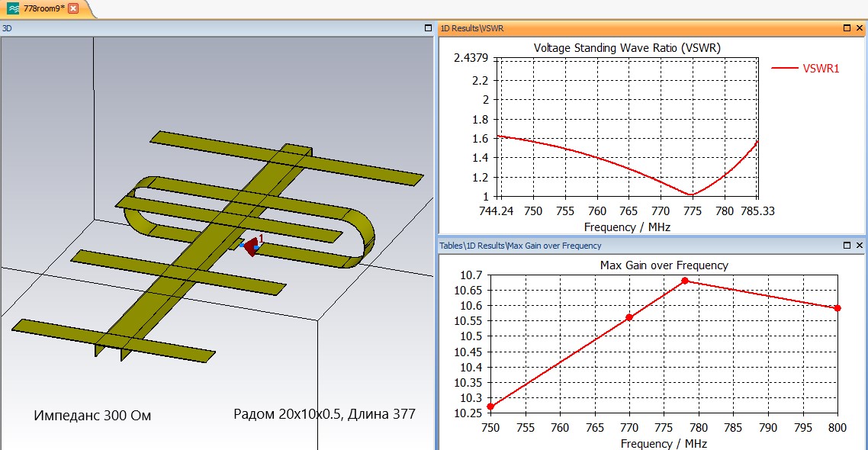Screen dimensions: 868x450
Task: Click the 10.25 y-axis value on gain plot
Action: (468, 413)
